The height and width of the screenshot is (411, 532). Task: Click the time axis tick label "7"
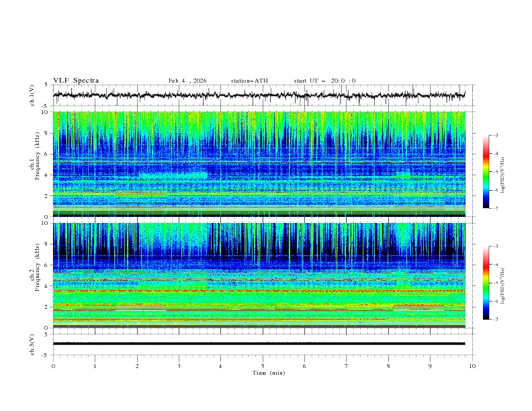tap(347, 366)
